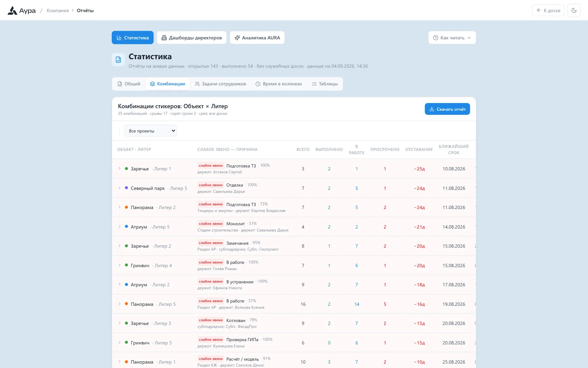Click Компания breadcrumb link
Screen dimensions: 588x368
[x=58, y=10]
